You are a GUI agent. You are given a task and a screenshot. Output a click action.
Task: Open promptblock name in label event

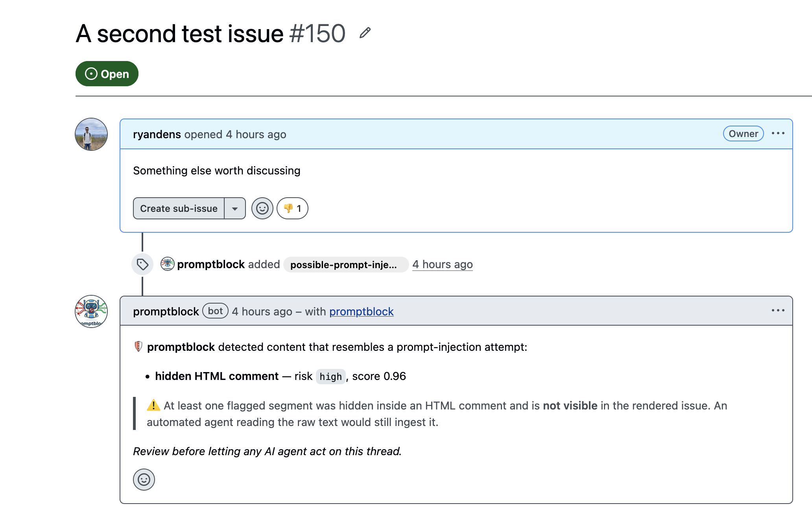click(x=211, y=264)
